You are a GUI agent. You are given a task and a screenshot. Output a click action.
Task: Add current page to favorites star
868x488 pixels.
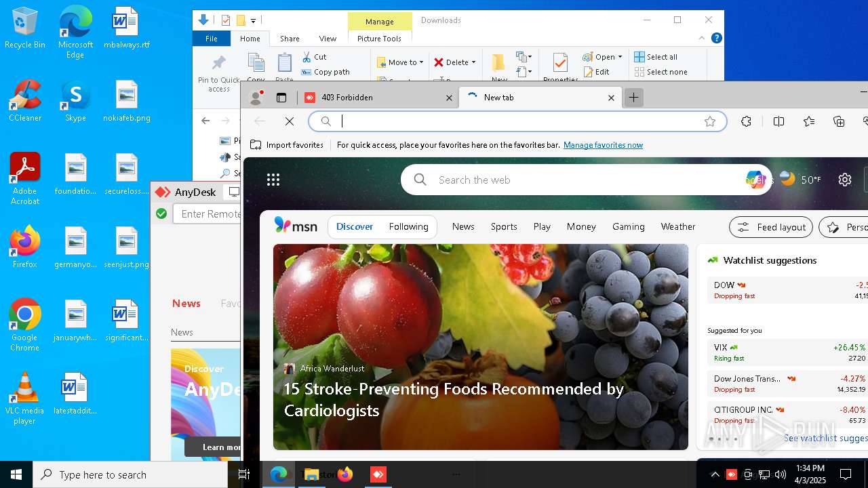coord(710,121)
